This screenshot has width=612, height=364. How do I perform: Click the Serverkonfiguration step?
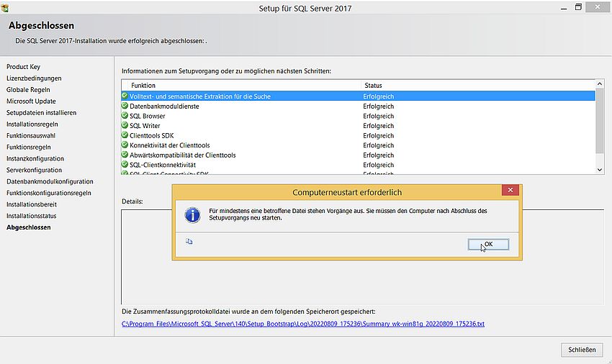coord(34,170)
